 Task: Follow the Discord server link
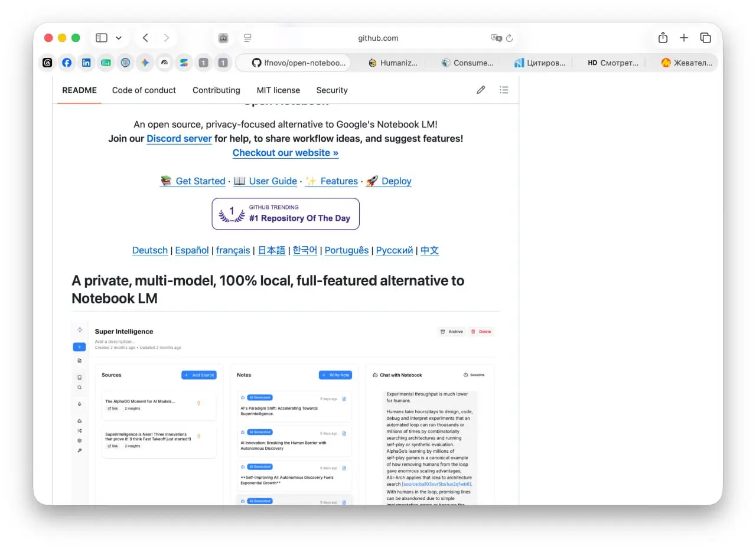pyautogui.click(x=179, y=139)
